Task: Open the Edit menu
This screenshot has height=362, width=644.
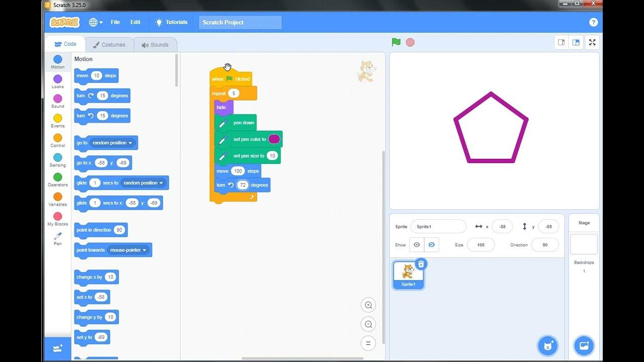Action: 135,22
